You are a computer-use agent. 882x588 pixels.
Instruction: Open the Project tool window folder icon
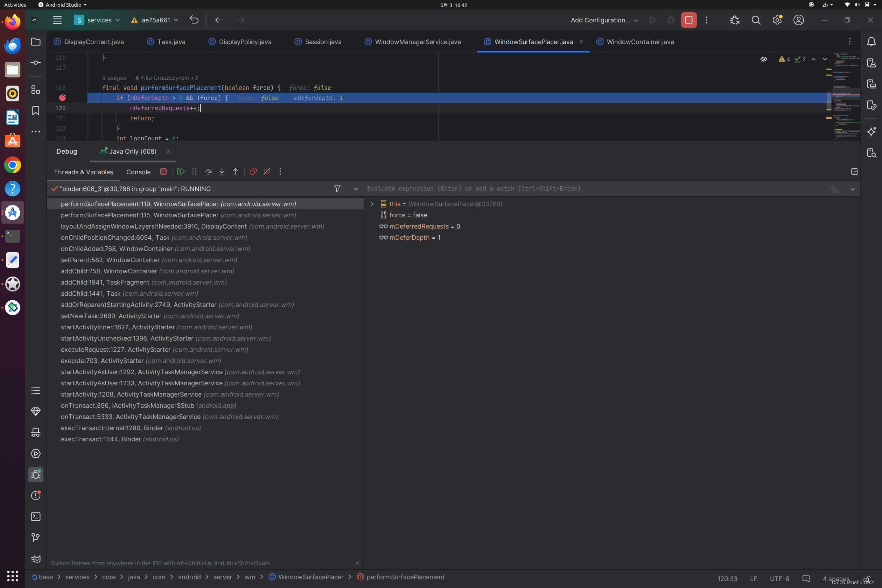tap(36, 42)
